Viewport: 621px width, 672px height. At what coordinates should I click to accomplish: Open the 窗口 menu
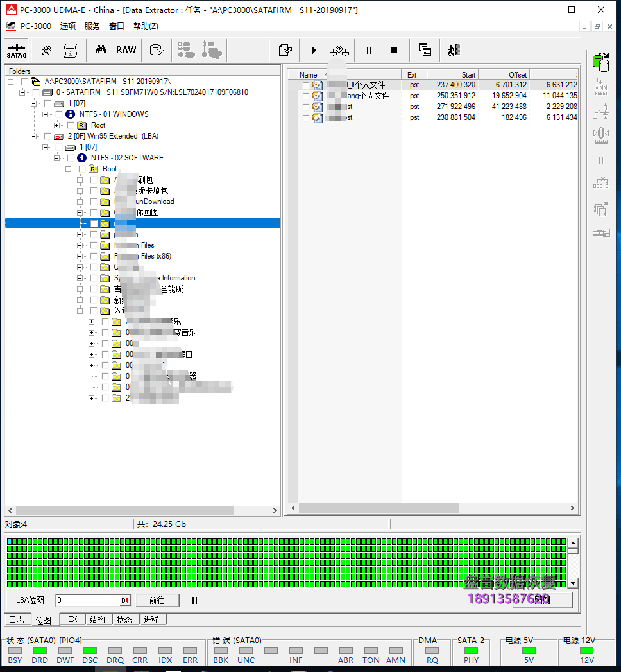coord(117,26)
